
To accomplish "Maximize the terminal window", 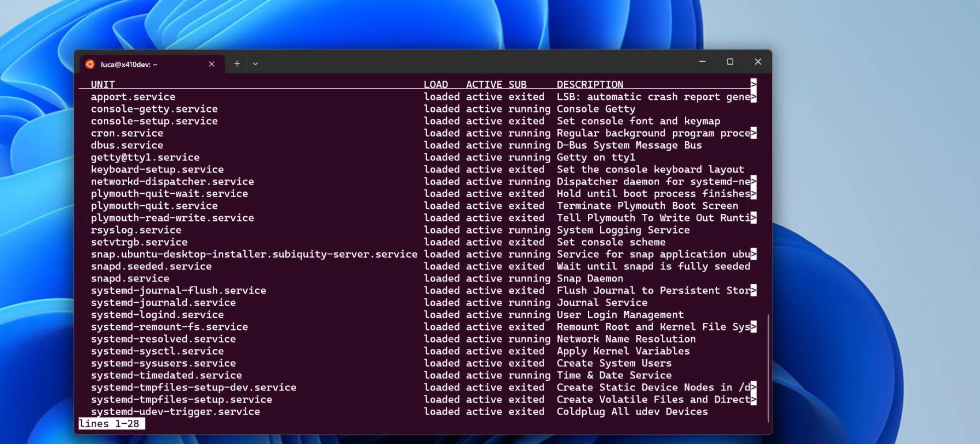I will click(x=730, y=62).
